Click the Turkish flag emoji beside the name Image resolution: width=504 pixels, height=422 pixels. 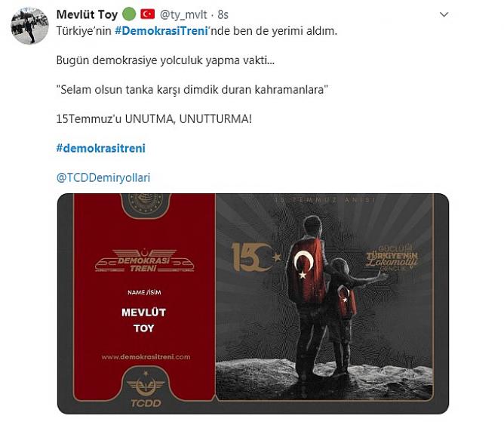point(148,14)
